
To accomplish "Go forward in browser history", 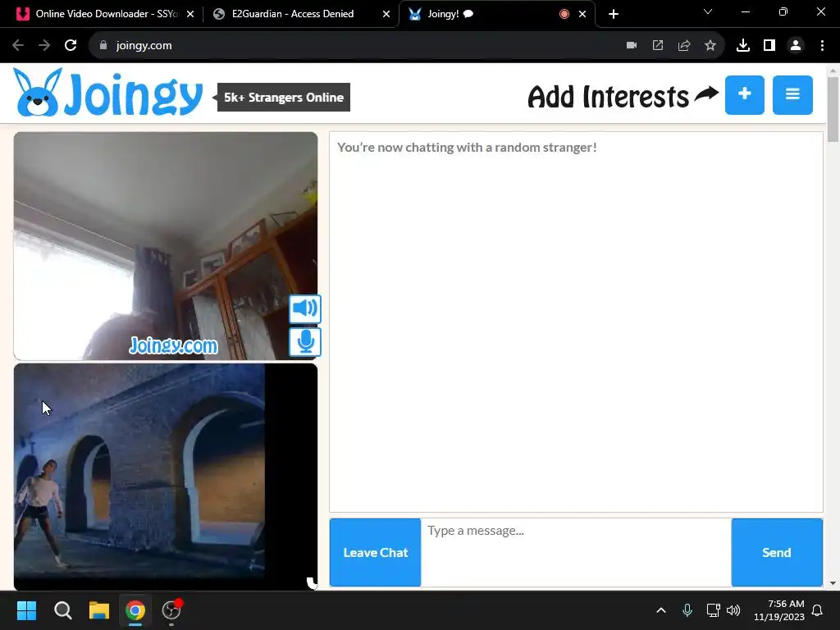I will point(44,46).
